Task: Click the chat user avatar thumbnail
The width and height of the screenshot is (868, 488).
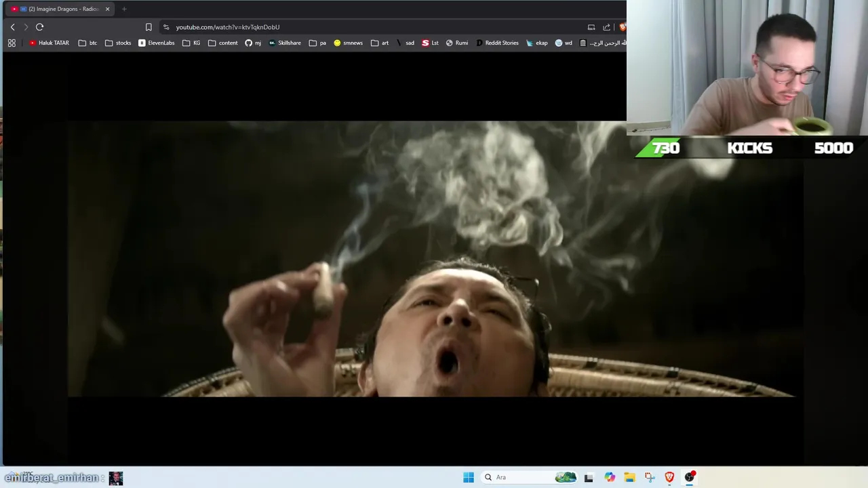Action: 116,478
